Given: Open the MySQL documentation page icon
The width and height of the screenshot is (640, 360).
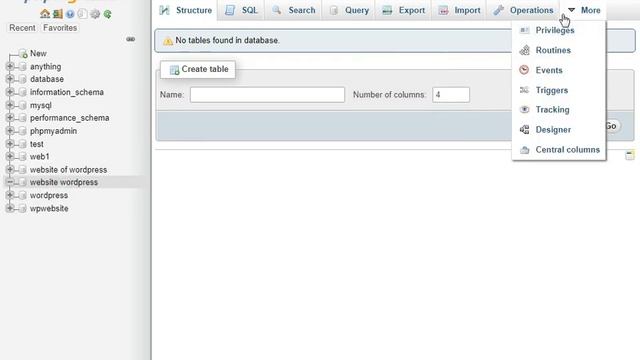Looking at the screenshot, I should coord(82,14).
